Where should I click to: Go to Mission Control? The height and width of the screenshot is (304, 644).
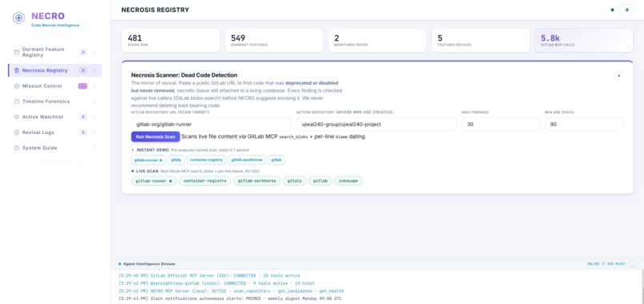[x=55, y=86]
